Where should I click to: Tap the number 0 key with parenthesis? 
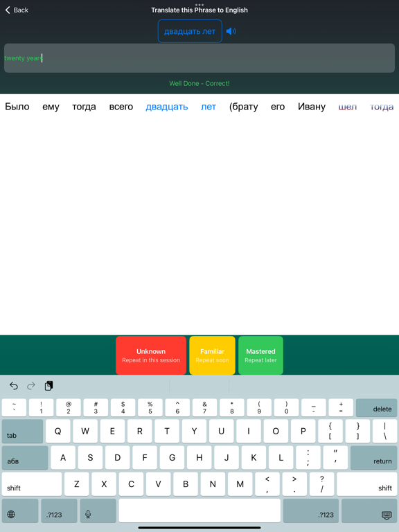pyautogui.click(x=286, y=407)
